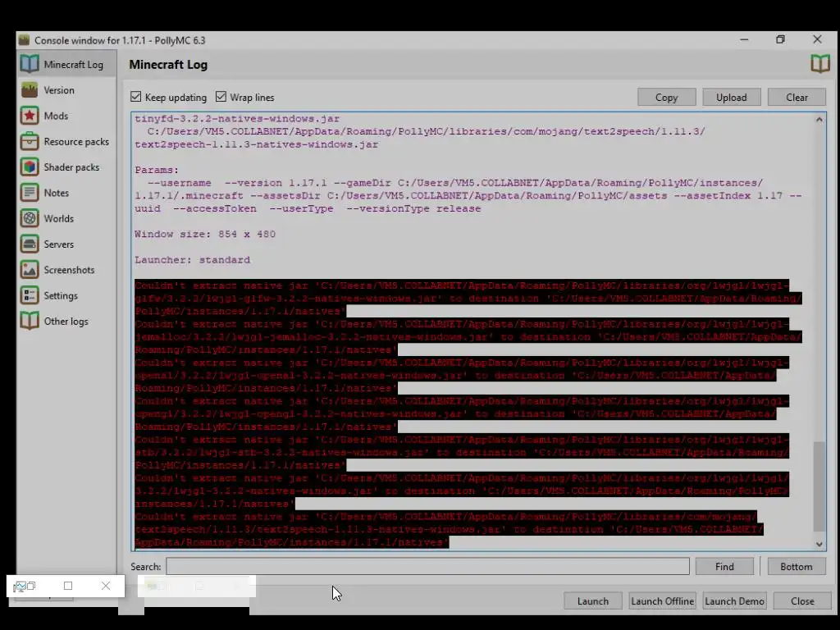Image resolution: width=840 pixels, height=630 pixels.
Task: Click the 'Window size: 854 x 480' log line
Action: tap(204, 234)
